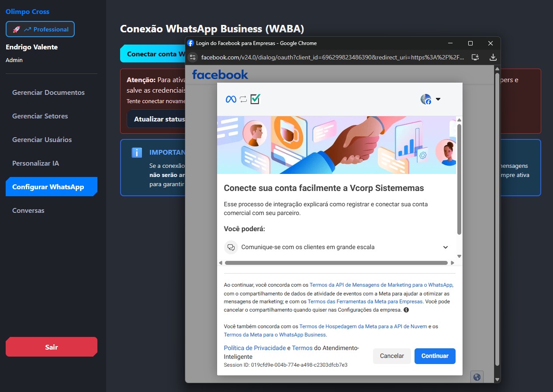The image size is (553, 392).
Task: Click the right arrow of horizontal scrollbar
Action: [x=452, y=263]
